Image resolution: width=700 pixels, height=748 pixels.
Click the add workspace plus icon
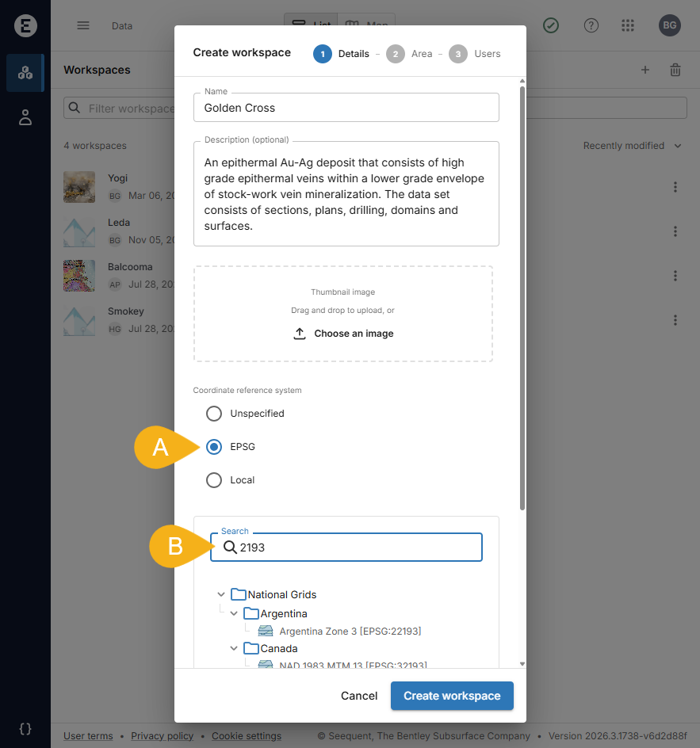(645, 70)
